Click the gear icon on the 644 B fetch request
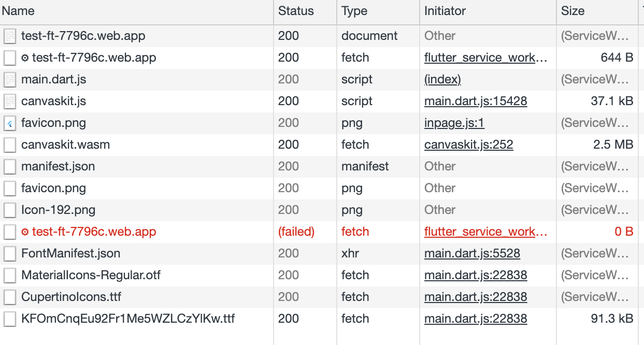This screenshot has width=644, height=345. [25, 58]
